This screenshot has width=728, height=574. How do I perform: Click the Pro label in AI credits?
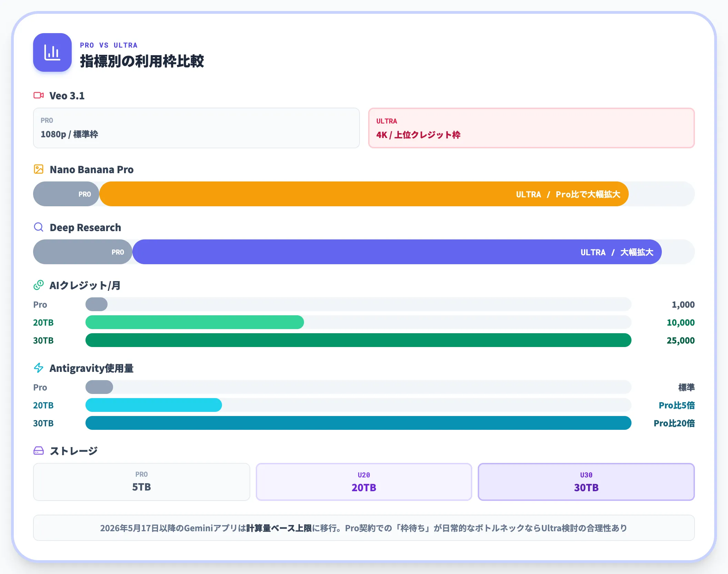tap(40, 304)
